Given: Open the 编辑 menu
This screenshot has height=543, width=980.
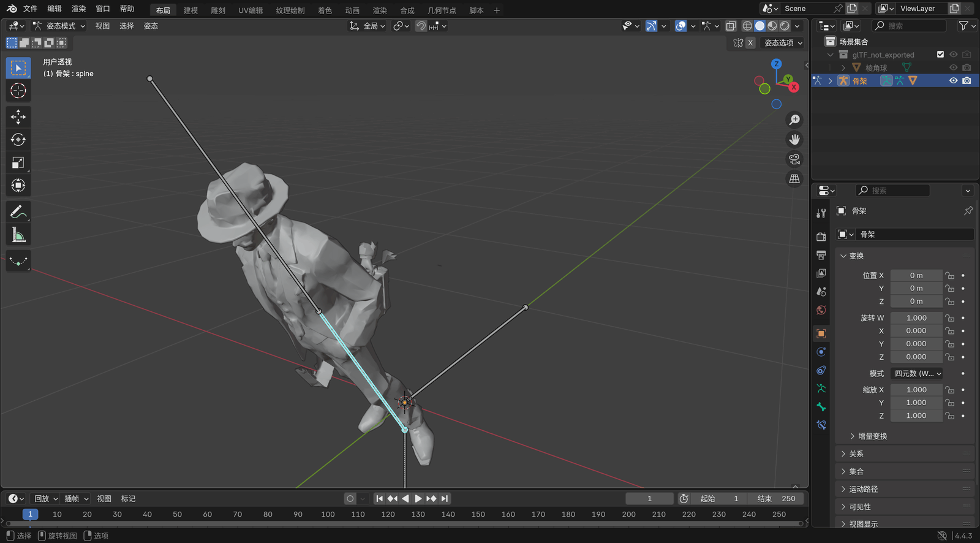Looking at the screenshot, I should (x=55, y=9).
